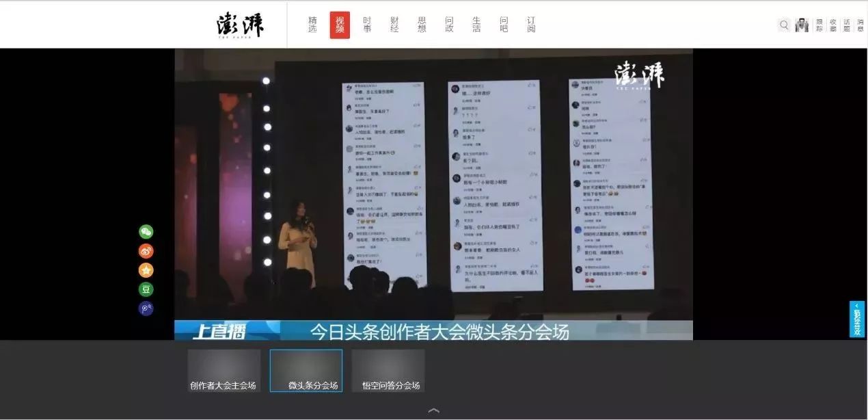Share the video to Douban
This screenshot has width=868, height=420.
click(146, 289)
